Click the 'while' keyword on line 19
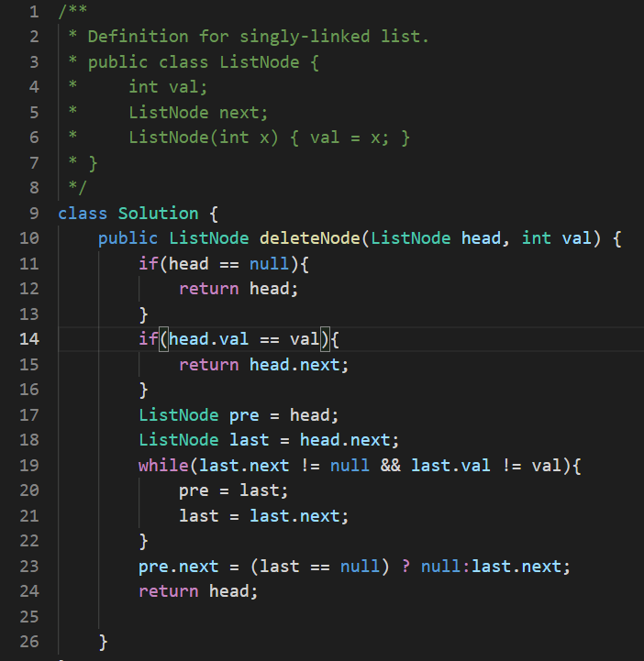The width and height of the screenshot is (644, 661). pyautogui.click(x=163, y=466)
